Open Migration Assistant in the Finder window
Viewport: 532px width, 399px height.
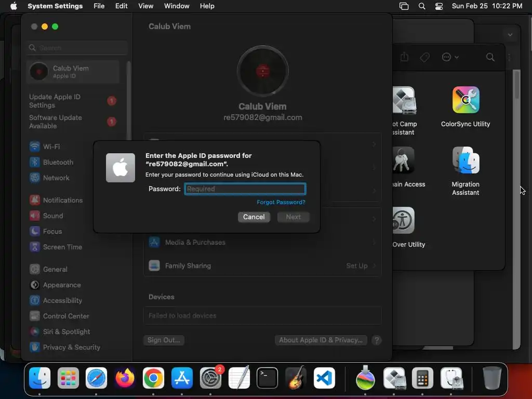[x=465, y=171]
